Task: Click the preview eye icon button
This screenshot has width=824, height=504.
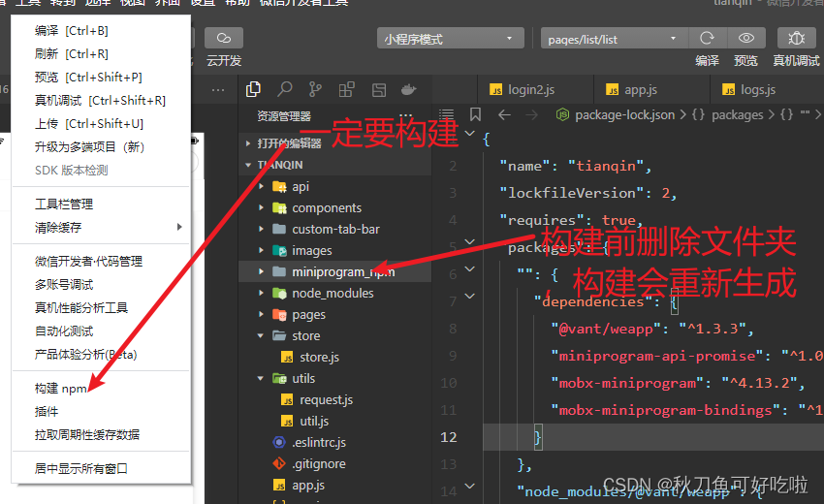Action: pyautogui.click(x=746, y=39)
